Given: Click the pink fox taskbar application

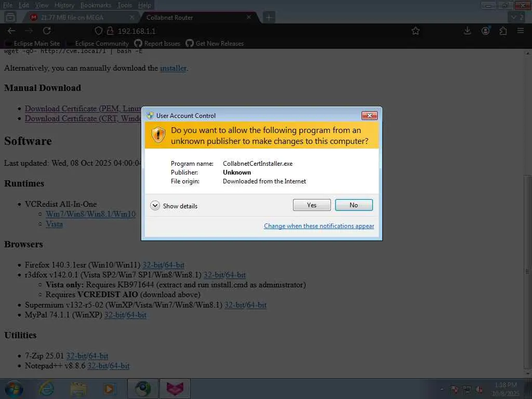Looking at the screenshot, I should pyautogui.click(x=175, y=389).
